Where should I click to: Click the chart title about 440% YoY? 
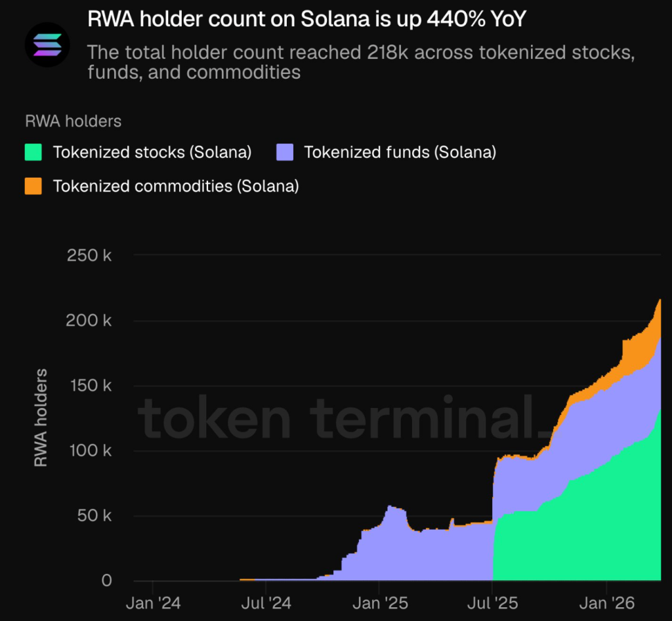click(306, 20)
